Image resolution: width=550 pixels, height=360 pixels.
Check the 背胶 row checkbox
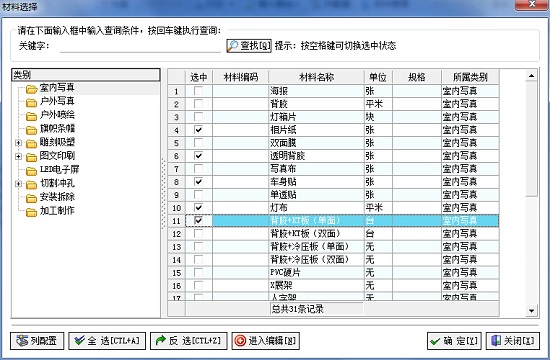pyautogui.click(x=198, y=104)
